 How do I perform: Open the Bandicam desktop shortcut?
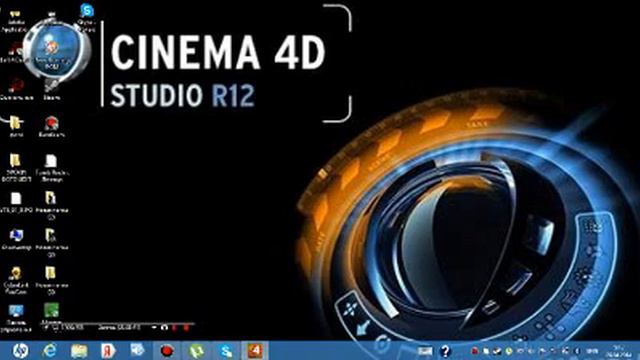51,123
